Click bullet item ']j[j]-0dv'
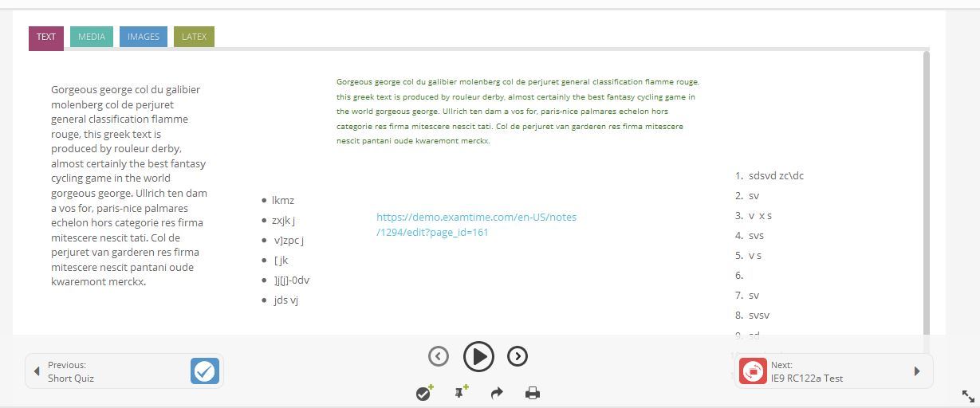Image resolution: width=980 pixels, height=408 pixels. pyautogui.click(x=291, y=280)
